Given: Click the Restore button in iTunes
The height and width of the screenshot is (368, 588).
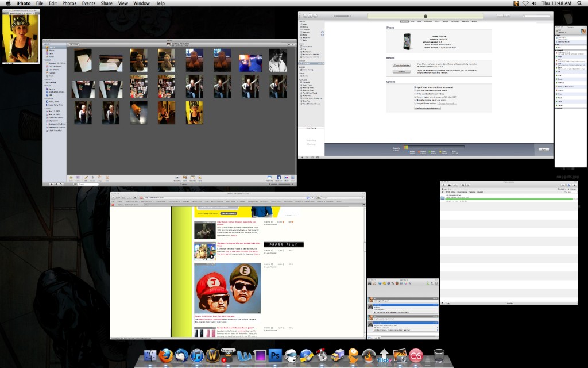Looking at the screenshot, I should point(401,72).
